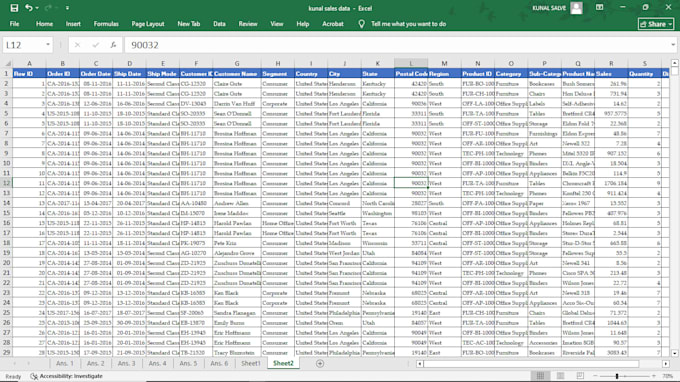Switch to the Ans. 3 sheet tab
Image resolution: width=680 pixels, height=382 pixels.
(126, 363)
